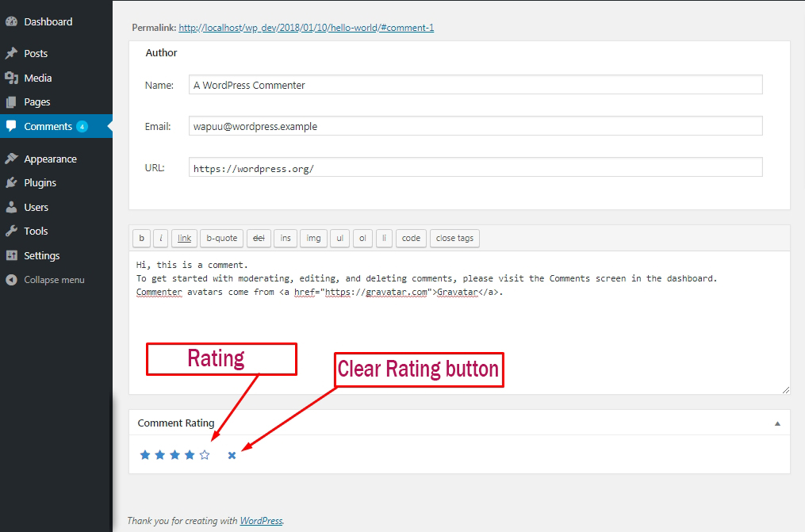The width and height of the screenshot is (805, 532).
Task: Click the Pages icon in sidebar
Action: [x=11, y=102]
